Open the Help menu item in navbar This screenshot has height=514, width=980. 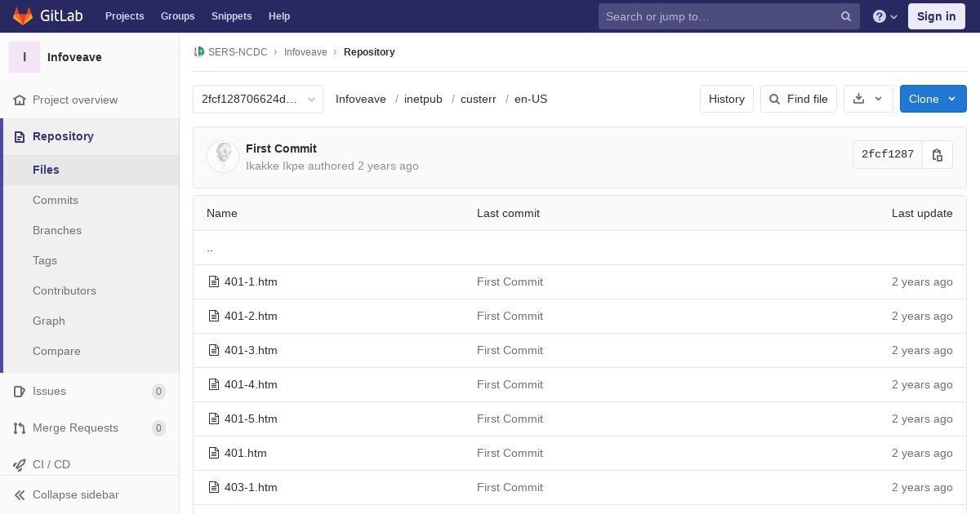point(279,16)
